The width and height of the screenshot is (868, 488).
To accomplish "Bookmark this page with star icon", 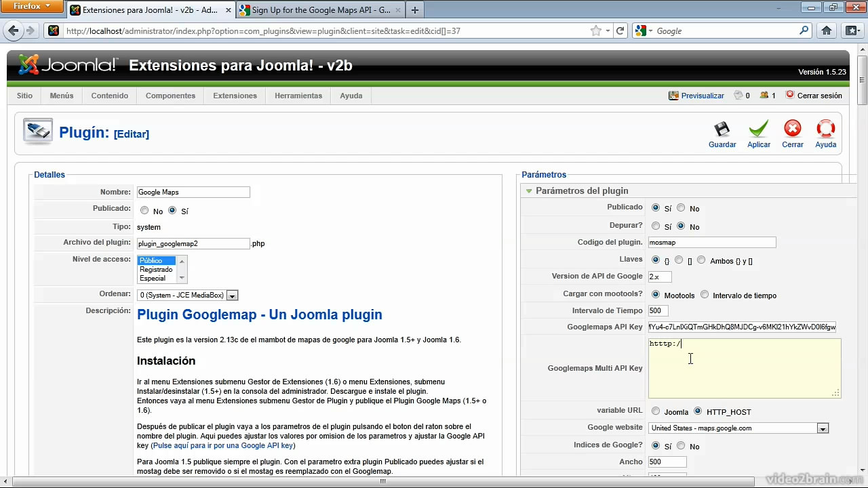I will coord(596,30).
